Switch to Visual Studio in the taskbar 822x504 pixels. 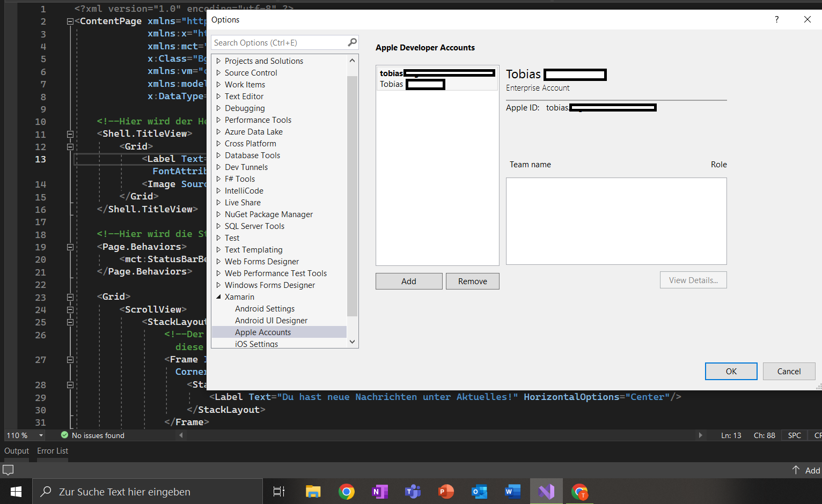coord(546,491)
